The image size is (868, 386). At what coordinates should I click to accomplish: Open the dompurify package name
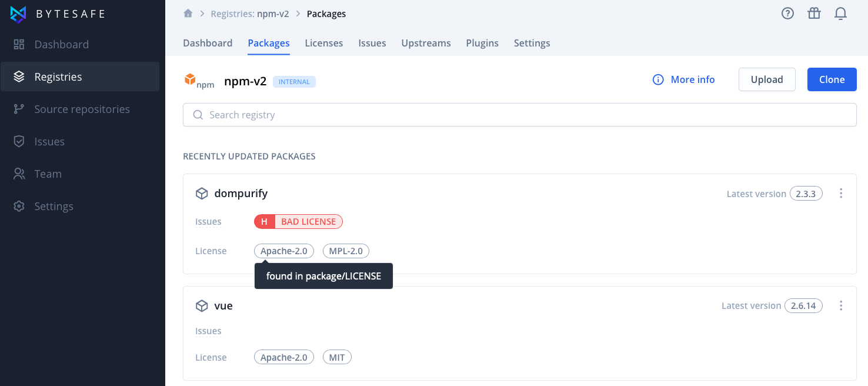[241, 193]
